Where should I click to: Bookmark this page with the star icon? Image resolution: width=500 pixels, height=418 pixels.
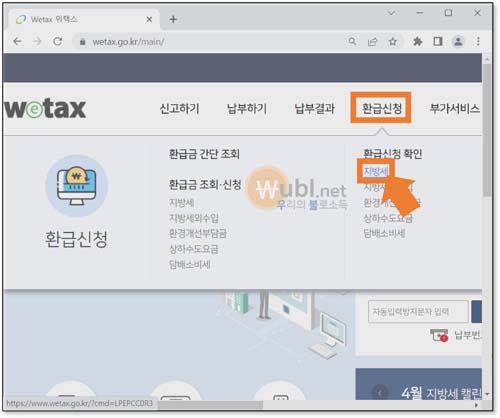coord(393,42)
